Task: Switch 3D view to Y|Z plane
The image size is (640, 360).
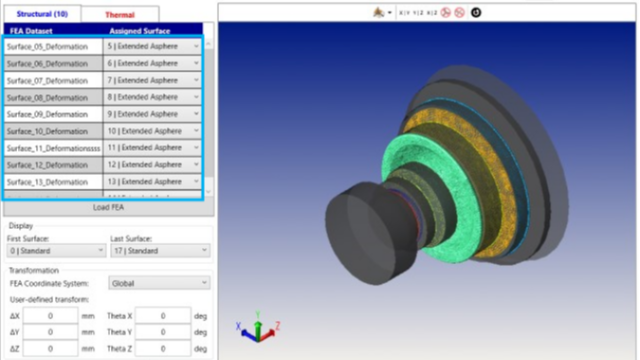Action: (x=418, y=13)
